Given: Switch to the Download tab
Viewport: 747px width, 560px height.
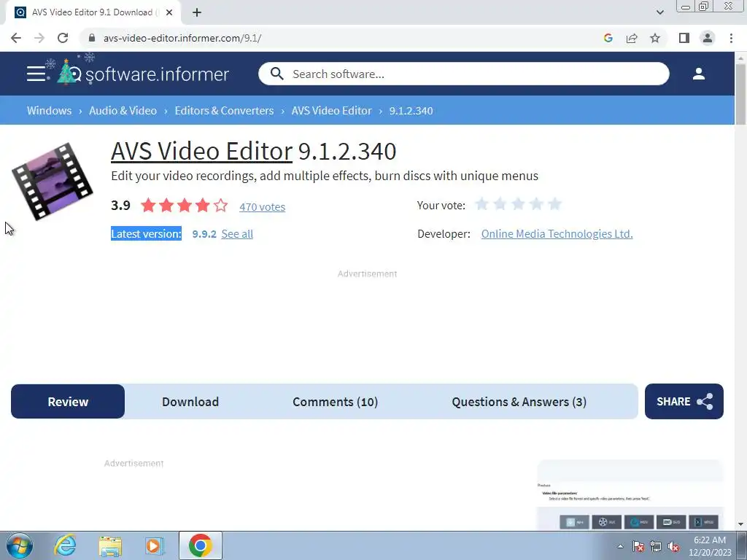Looking at the screenshot, I should coord(190,402).
